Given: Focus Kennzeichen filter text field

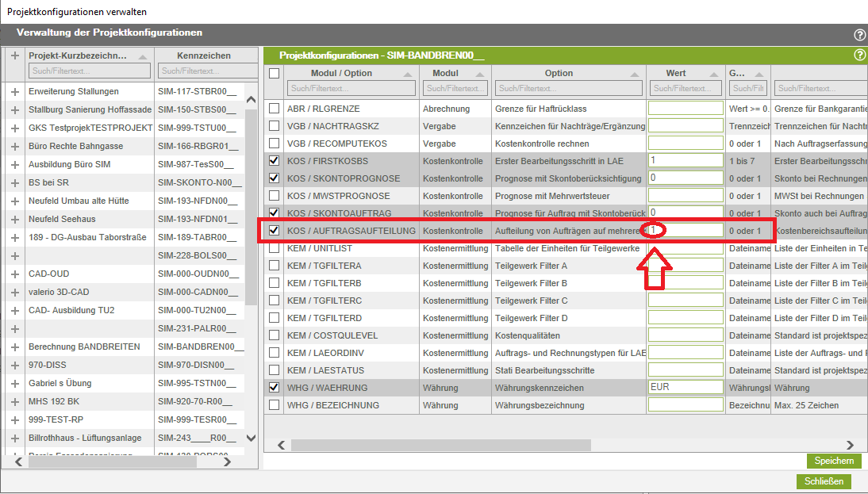Looking at the screenshot, I should (208, 71).
